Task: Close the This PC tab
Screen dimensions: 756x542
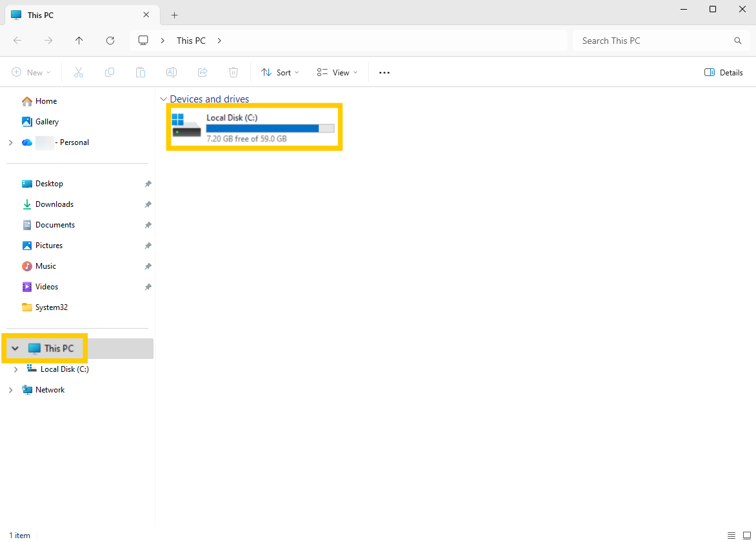Action: click(146, 15)
